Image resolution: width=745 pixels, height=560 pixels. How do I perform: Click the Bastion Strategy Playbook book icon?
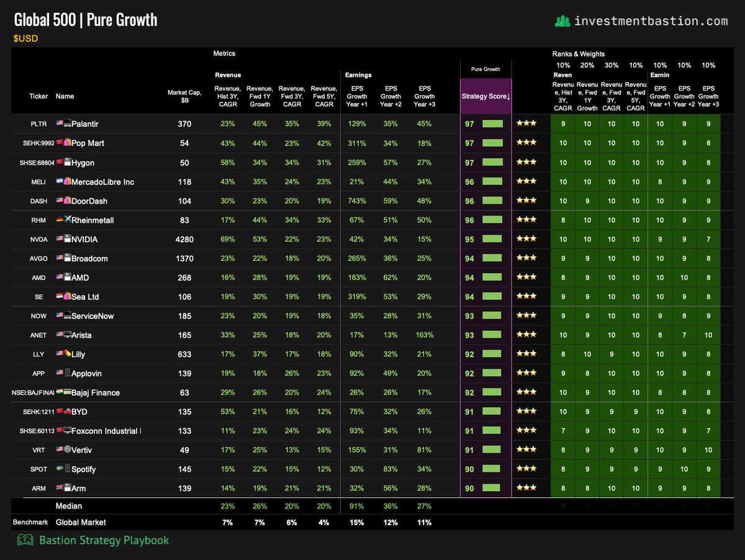[24, 540]
